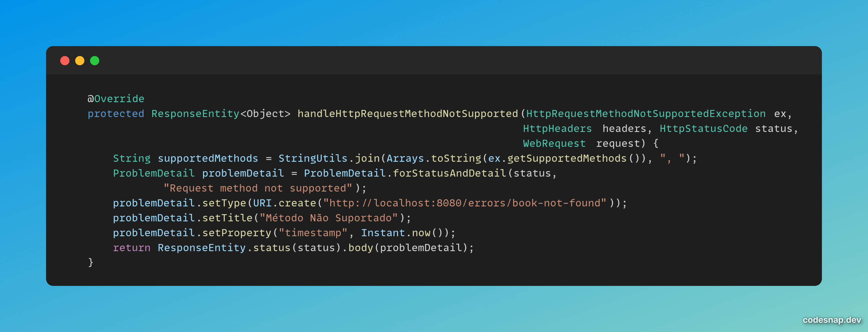Click the HttpStatusCode type
This screenshot has height=332, width=868.
[703, 129]
